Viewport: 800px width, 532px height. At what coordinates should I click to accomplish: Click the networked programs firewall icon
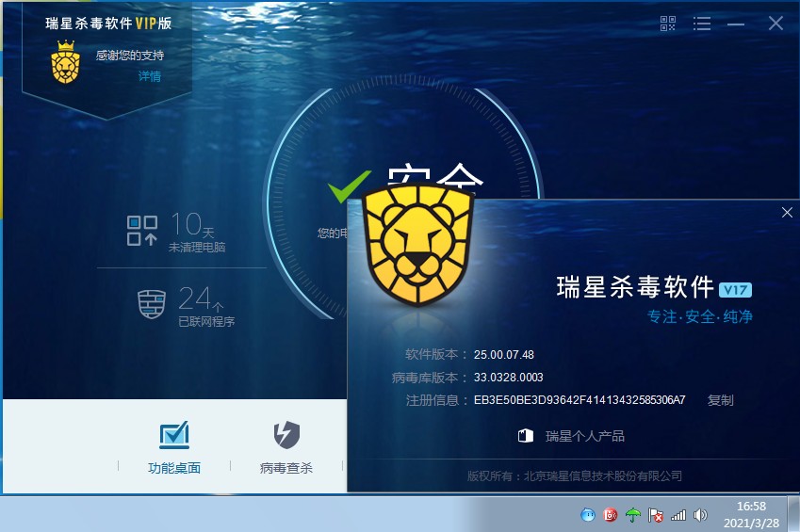point(150,305)
